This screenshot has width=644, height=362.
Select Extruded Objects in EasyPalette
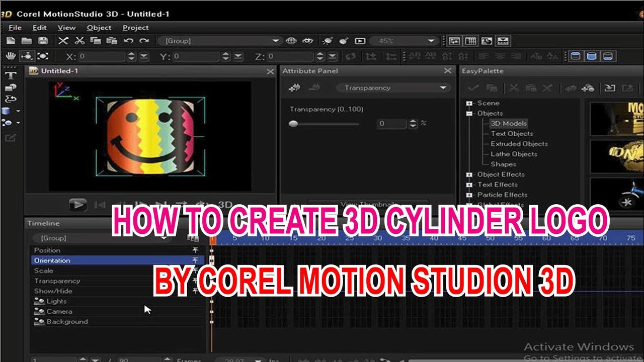[519, 144]
